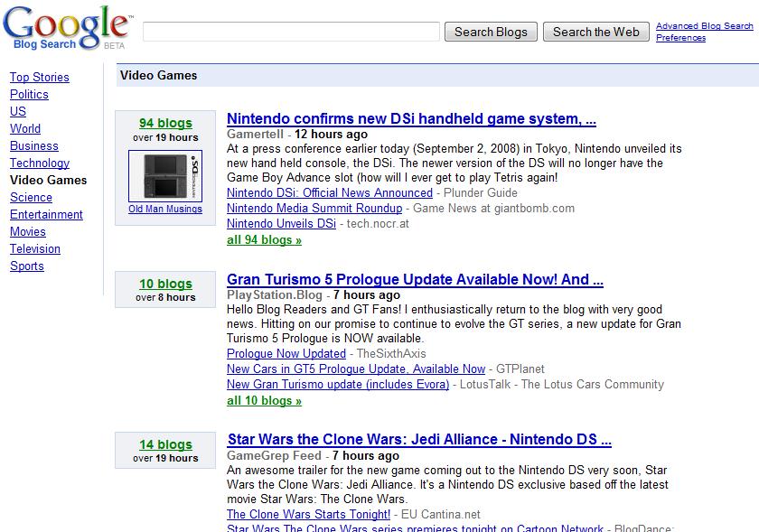Switch to the Technology section
The height and width of the screenshot is (532, 759).
[39, 163]
